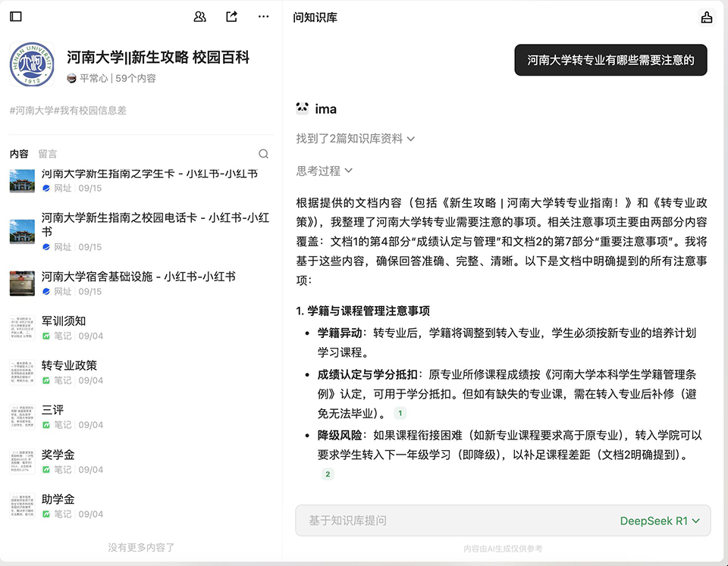The height and width of the screenshot is (566, 728).
Task: Expand the 找到了2篇知识库资料 sources list
Action: point(355,139)
